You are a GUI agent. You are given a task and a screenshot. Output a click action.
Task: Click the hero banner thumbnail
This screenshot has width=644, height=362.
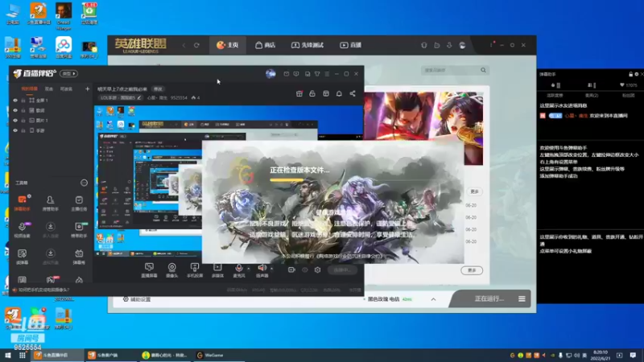423,128
